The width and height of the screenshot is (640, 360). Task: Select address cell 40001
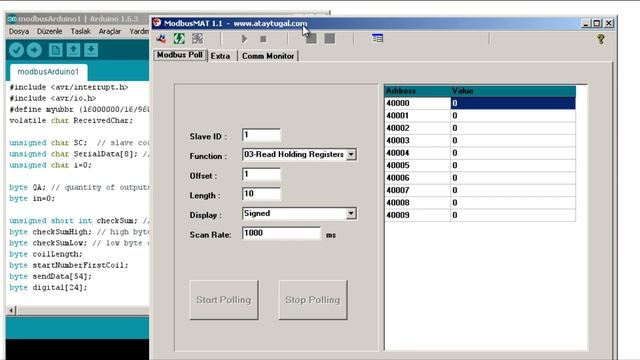tap(417, 116)
